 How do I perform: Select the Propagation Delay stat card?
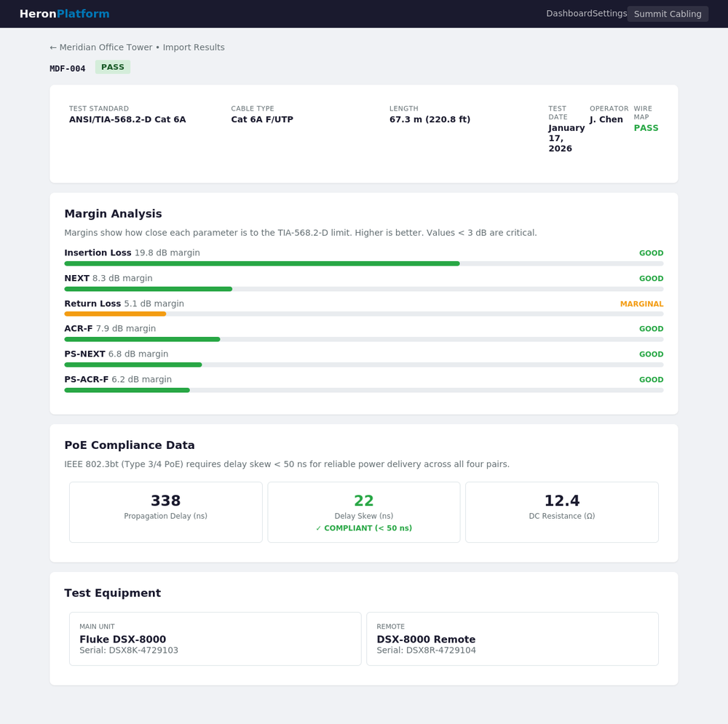coord(165,512)
